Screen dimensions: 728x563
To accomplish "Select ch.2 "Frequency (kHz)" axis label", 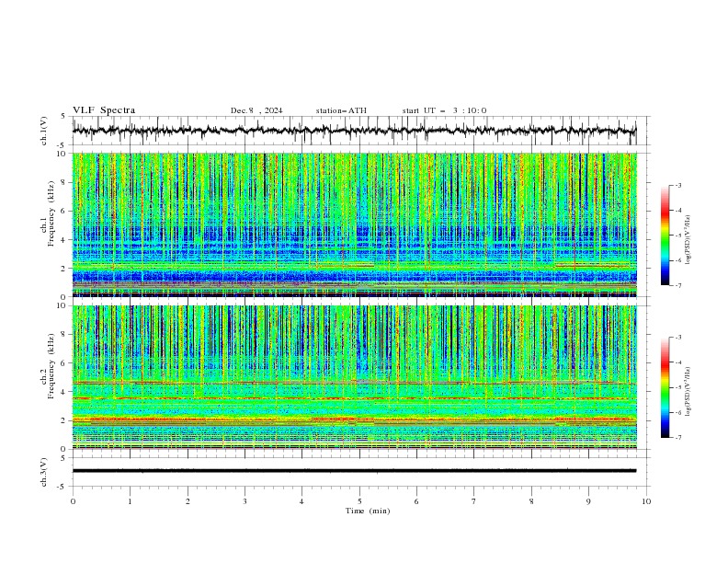I will [x=51, y=366].
